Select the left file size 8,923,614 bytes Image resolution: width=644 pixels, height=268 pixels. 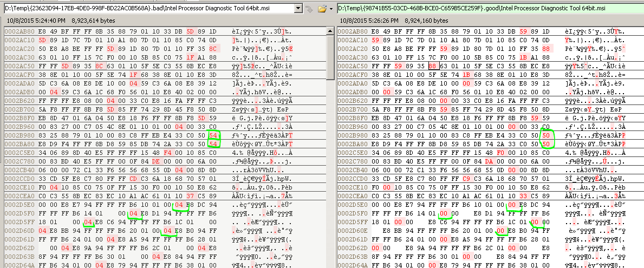[x=93, y=21]
